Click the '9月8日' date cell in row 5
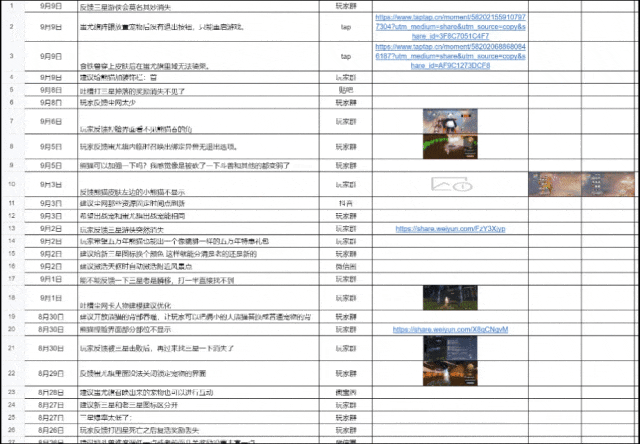Image resolution: width=640 pixels, height=444 pixels. point(51,90)
